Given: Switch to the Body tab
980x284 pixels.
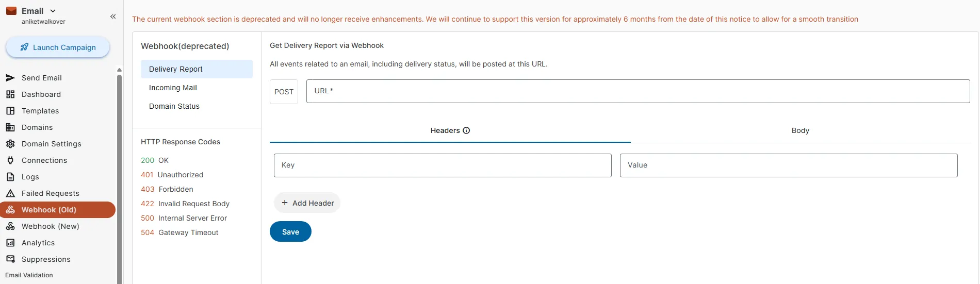Looking at the screenshot, I should (800, 130).
